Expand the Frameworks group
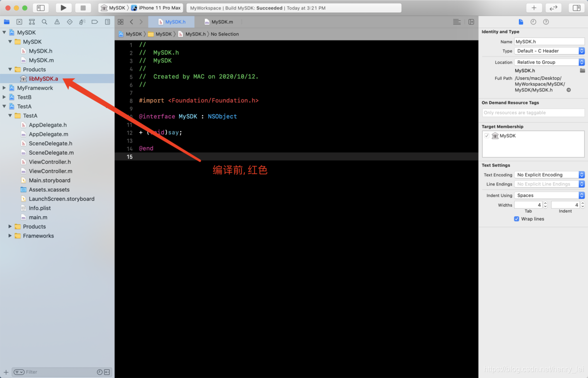The height and width of the screenshot is (378, 588). [x=10, y=236]
